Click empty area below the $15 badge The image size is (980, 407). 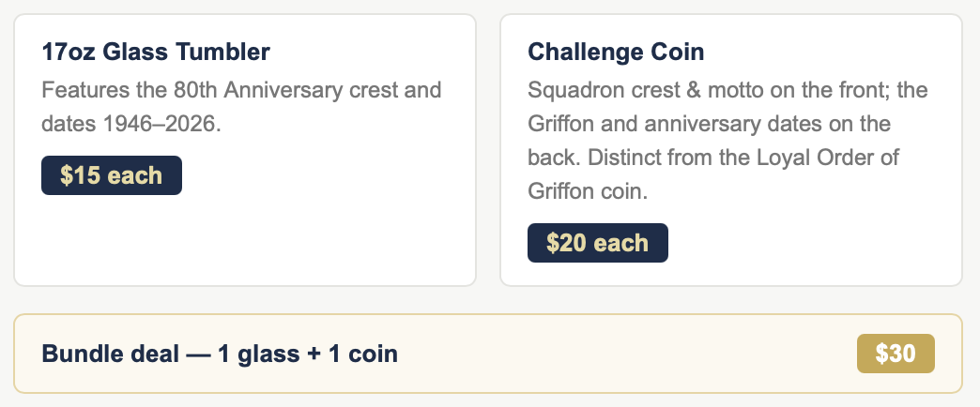click(x=245, y=240)
